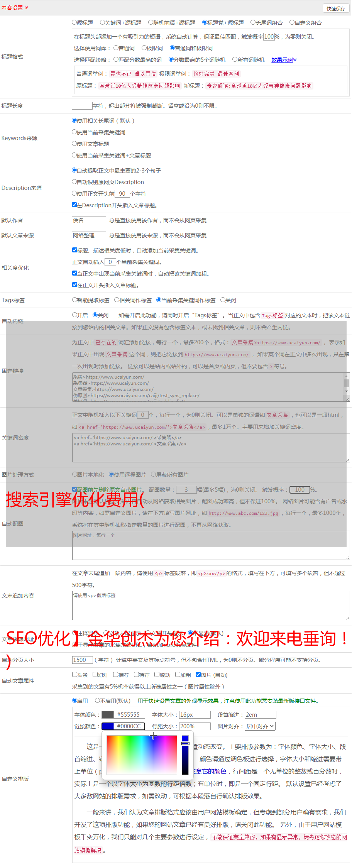Select 使用远程图片 image handling
The width and height of the screenshot is (352, 868).
tap(111, 474)
